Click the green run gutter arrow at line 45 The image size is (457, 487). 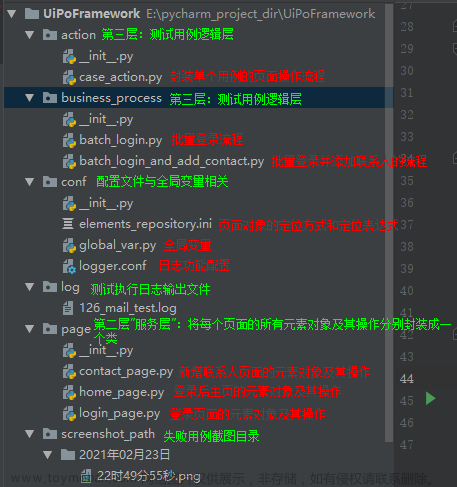click(x=430, y=399)
